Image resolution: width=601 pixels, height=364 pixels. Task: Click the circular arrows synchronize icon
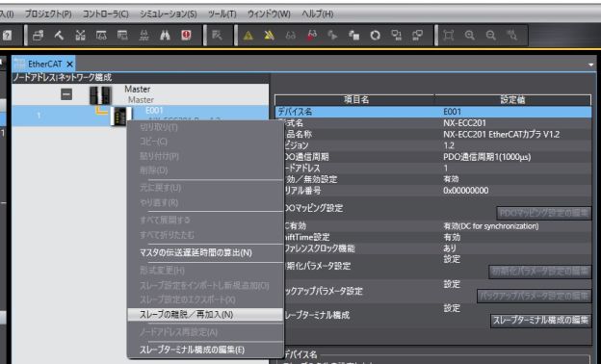pyautogui.click(x=376, y=36)
